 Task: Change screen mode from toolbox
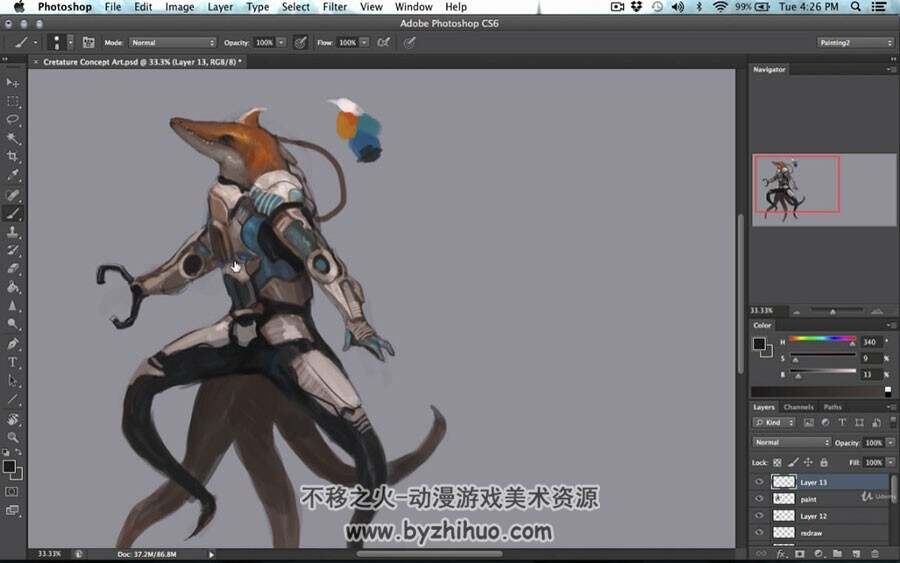point(12,510)
